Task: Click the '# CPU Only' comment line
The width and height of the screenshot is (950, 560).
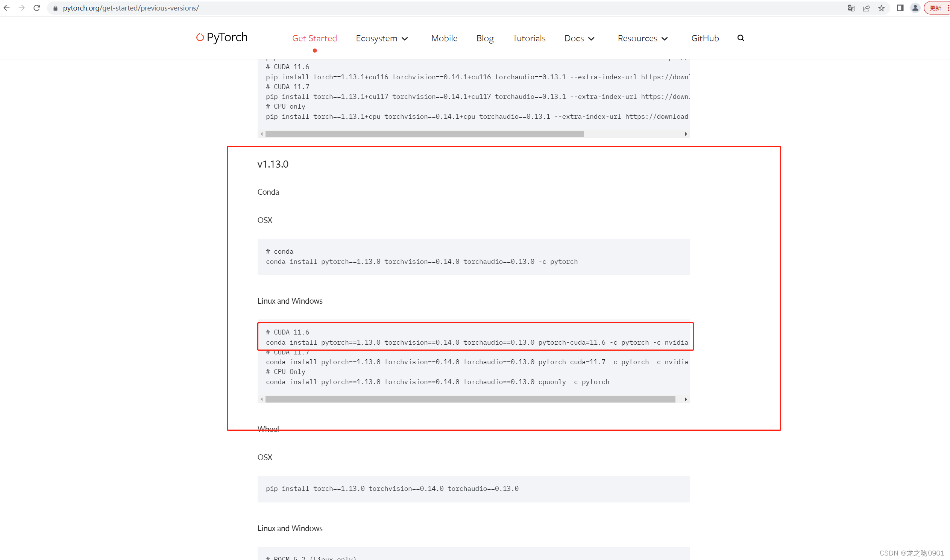Action: [x=285, y=372]
